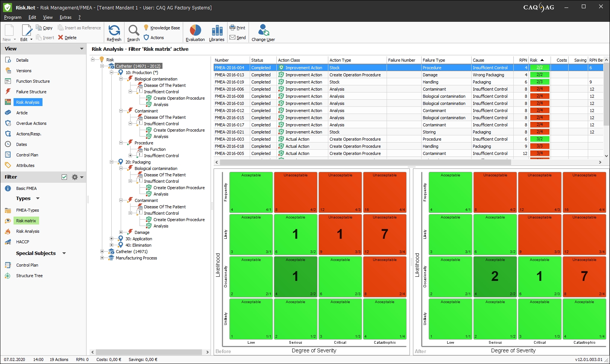Click the Delete button
610x364 pixels.
(x=67, y=38)
